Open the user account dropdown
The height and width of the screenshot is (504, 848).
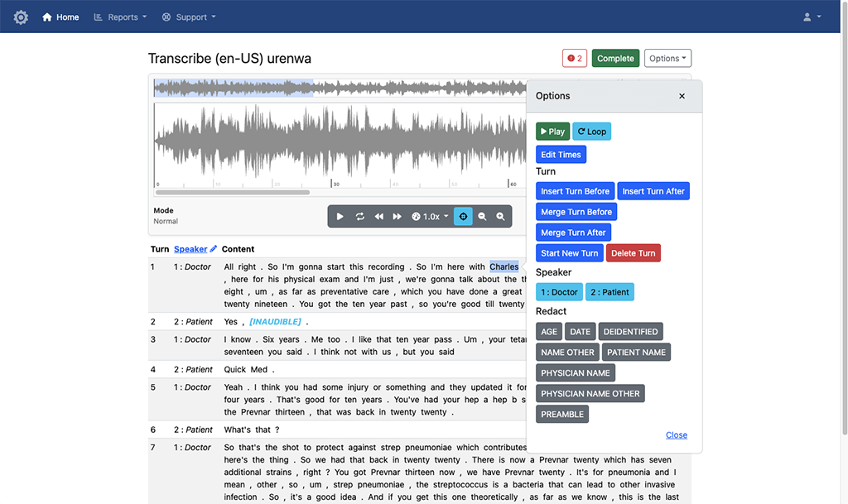(x=812, y=17)
